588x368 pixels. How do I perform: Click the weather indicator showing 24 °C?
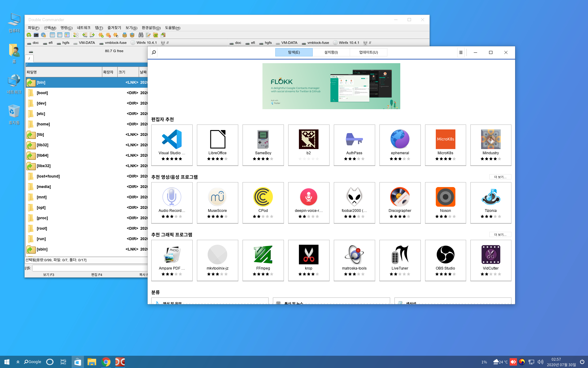[500, 362]
